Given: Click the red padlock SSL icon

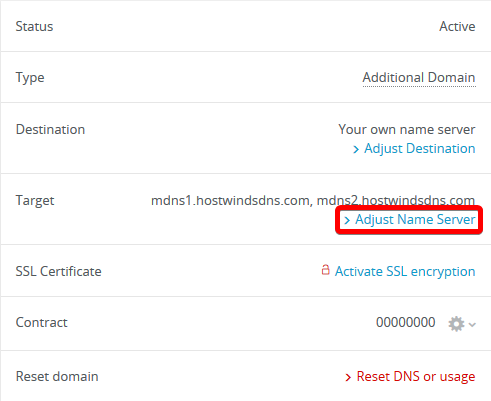Looking at the screenshot, I should click(x=325, y=270).
